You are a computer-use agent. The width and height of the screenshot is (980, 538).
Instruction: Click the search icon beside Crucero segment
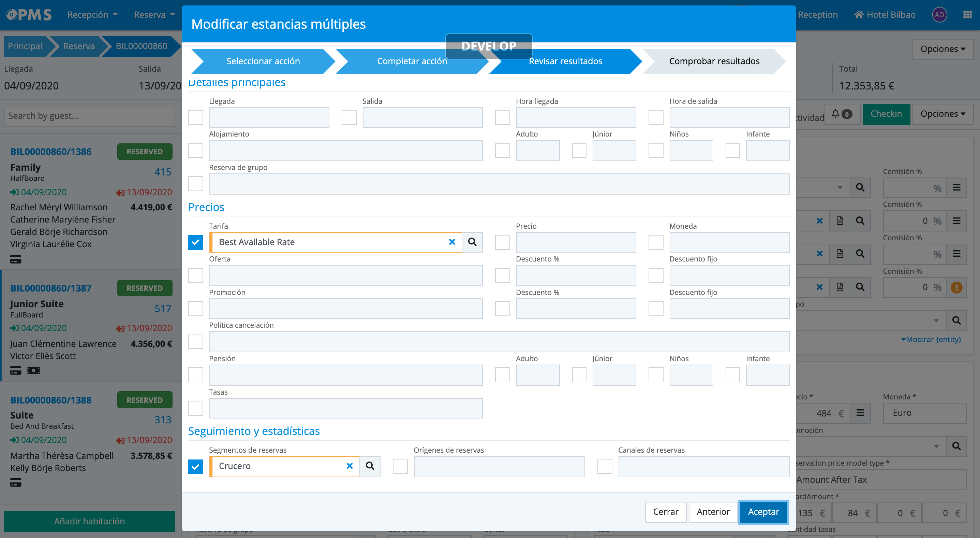370,466
